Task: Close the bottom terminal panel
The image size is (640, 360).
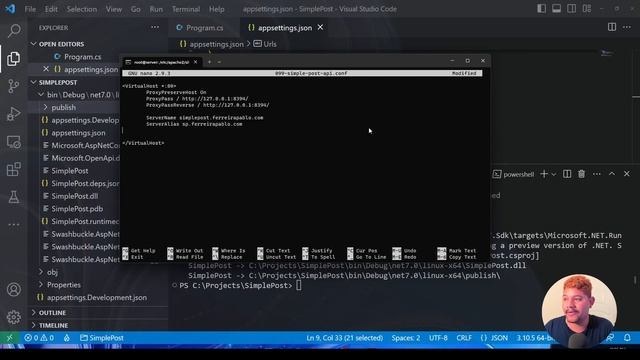Action: 627,174
